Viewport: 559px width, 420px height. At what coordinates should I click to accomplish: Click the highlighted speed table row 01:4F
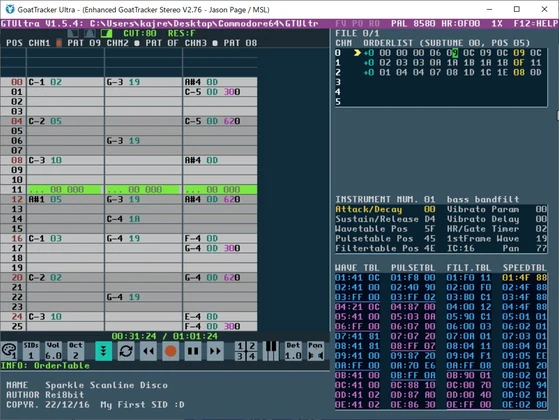[524, 277]
